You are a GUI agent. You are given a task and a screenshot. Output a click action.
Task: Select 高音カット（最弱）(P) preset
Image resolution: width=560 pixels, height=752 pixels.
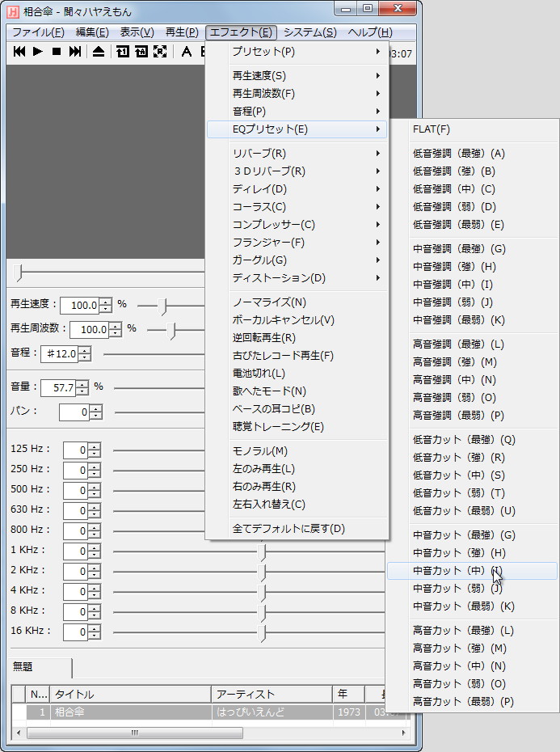[x=472, y=702]
